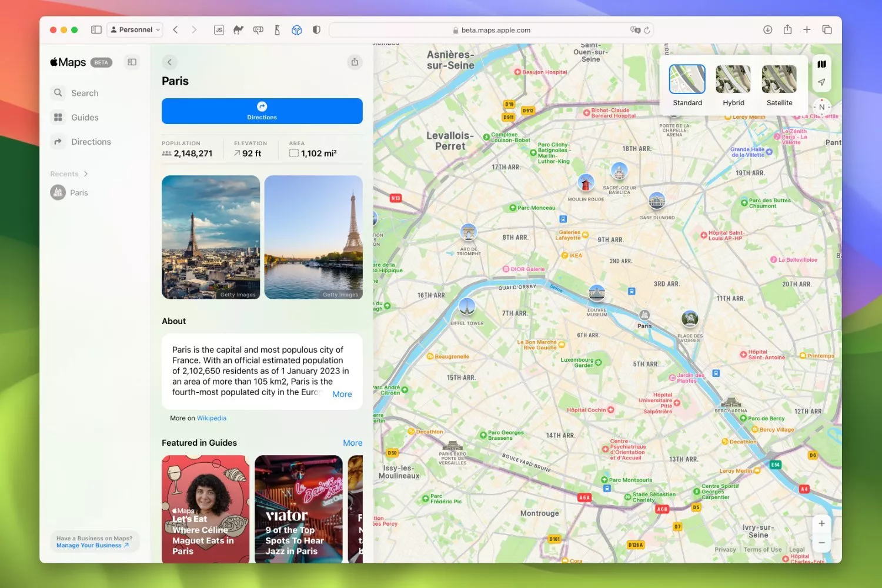
Task: Open second Eiffel Tower river photo
Action: click(313, 237)
